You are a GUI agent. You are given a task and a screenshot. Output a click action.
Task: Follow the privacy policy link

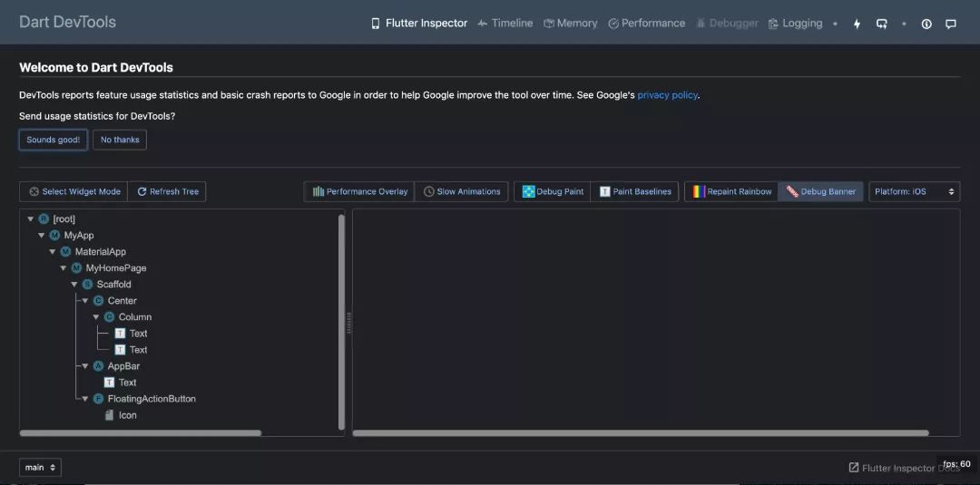pyautogui.click(x=667, y=95)
